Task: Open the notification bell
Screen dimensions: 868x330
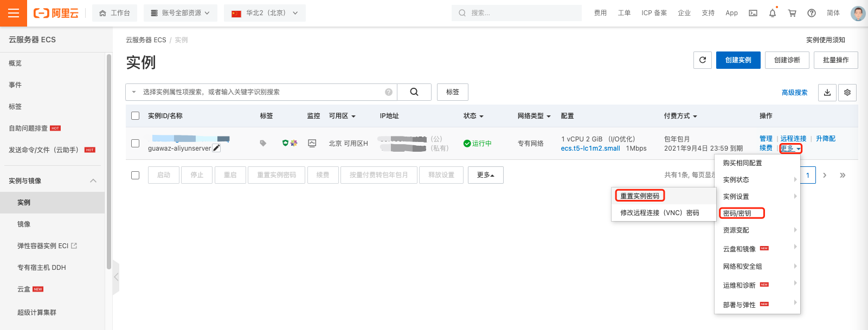Action: coord(773,13)
